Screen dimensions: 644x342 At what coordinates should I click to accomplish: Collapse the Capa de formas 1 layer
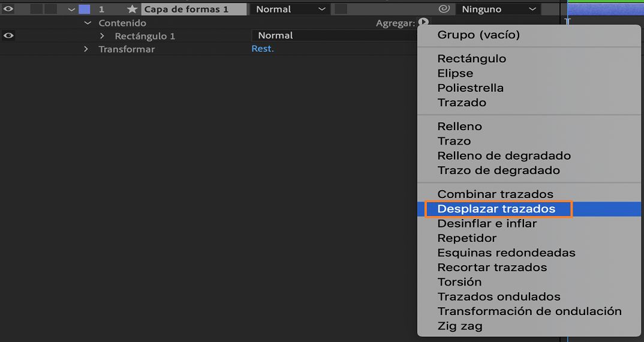[72, 10]
